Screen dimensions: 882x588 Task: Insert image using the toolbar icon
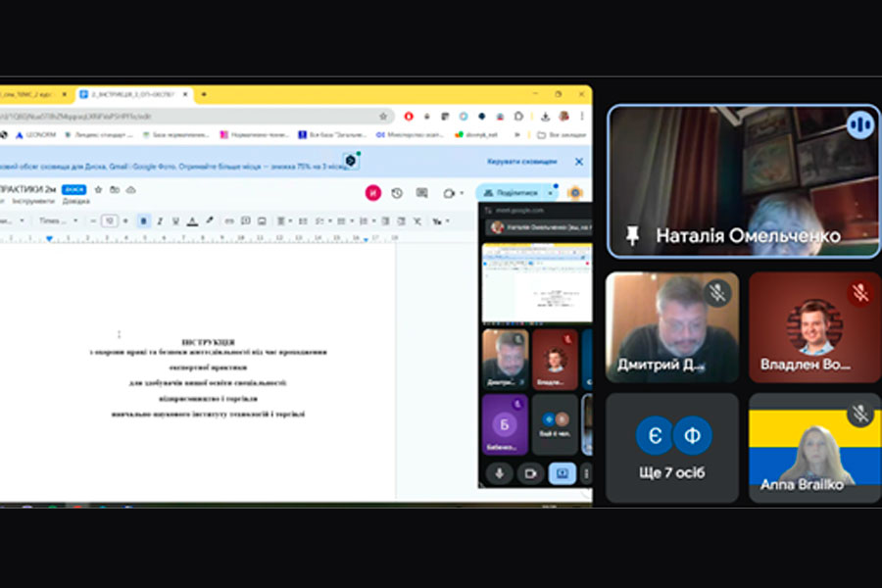[x=262, y=221]
